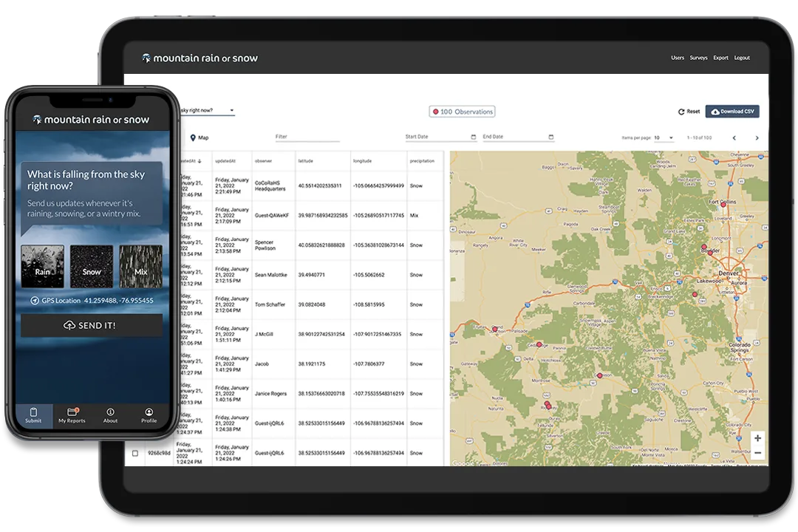The image size is (798, 532).
Task: Click the latitude value 39.4940771
Action: [312, 275]
